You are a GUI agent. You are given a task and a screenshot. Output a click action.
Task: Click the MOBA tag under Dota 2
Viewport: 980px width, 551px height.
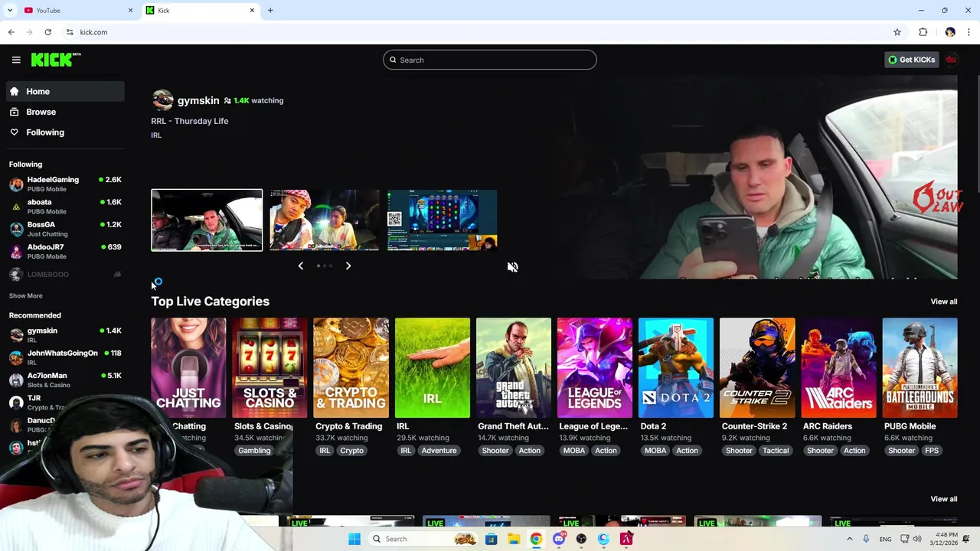(x=655, y=451)
